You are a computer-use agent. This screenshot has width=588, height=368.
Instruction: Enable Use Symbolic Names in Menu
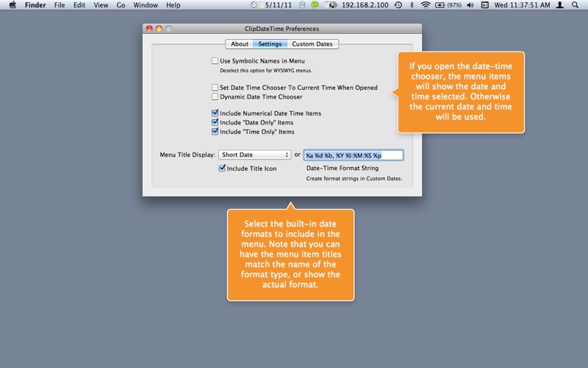[x=215, y=60]
